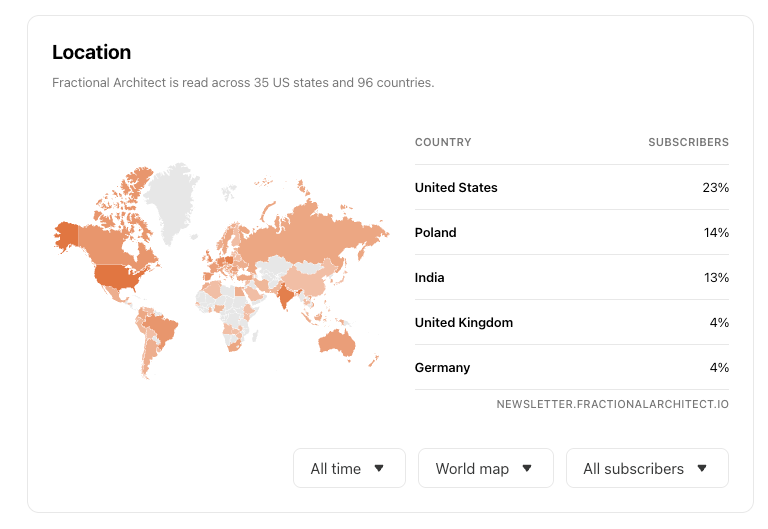Viewport: 768px width, 529px height.
Task: Click Australia on the world map
Action: (336, 343)
